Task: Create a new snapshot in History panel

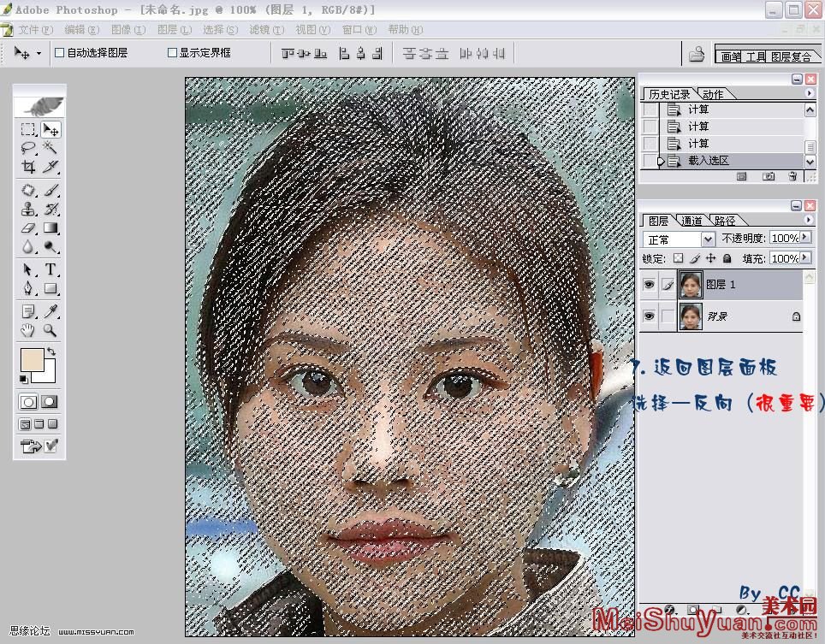Action: click(769, 177)
